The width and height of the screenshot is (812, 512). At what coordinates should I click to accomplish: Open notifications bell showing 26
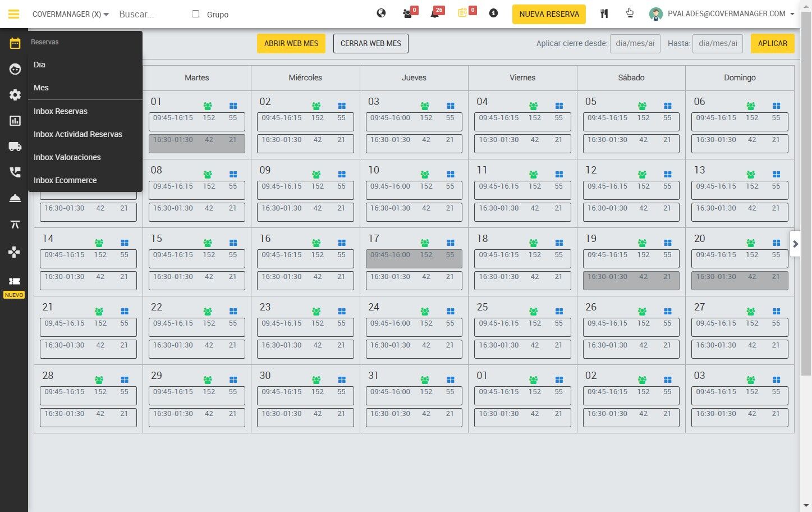click(x=435, y=13)
